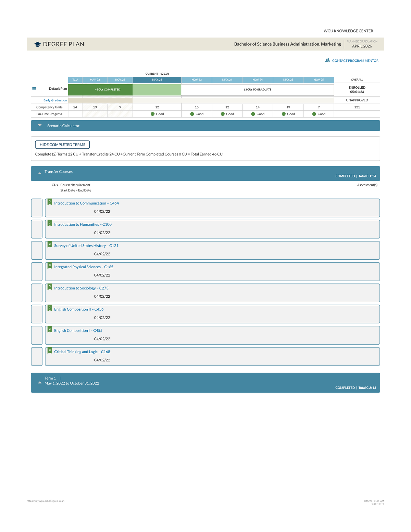Click the 3 CU bookmark badge on Critical Thinking and Logic

[50, 351]
